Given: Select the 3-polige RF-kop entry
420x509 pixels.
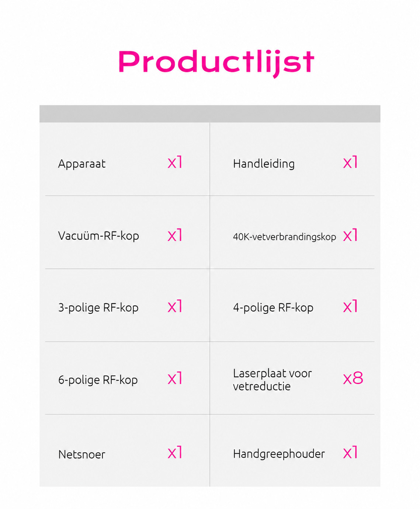Looking at the screenshot, I should click(98, 308).
